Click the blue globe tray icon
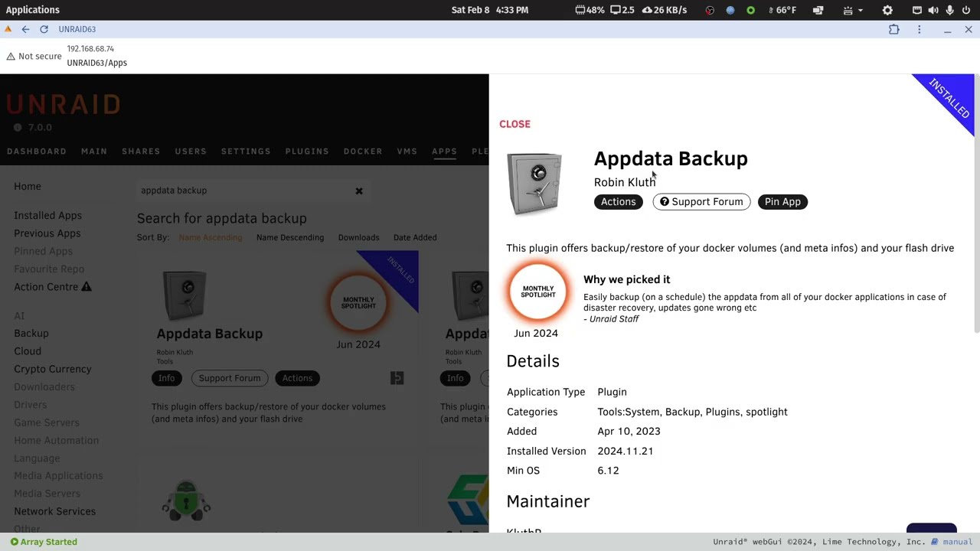This screenshot has height=551, width=980. tap(730, 10)
